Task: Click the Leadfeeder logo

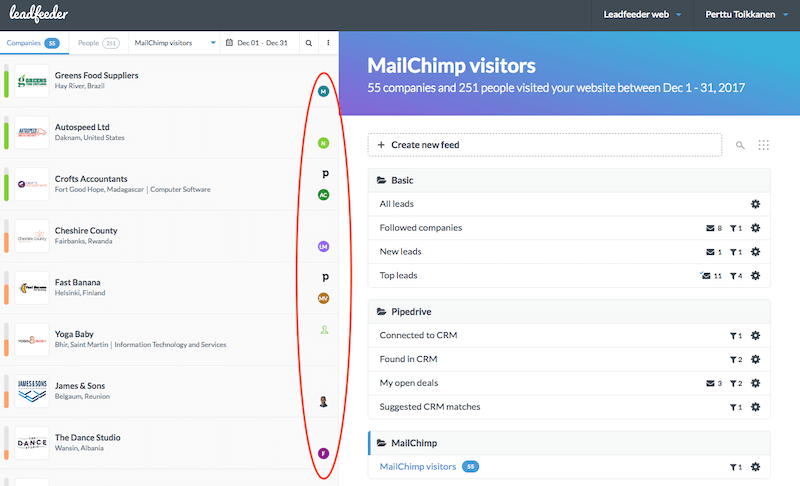Action: [x=39, y=14]
